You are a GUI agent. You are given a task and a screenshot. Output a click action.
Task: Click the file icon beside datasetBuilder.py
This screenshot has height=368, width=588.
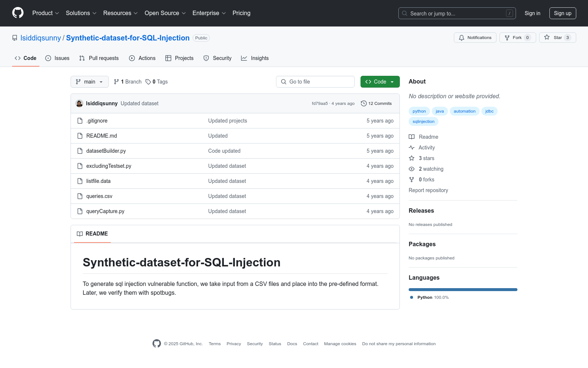80,151
